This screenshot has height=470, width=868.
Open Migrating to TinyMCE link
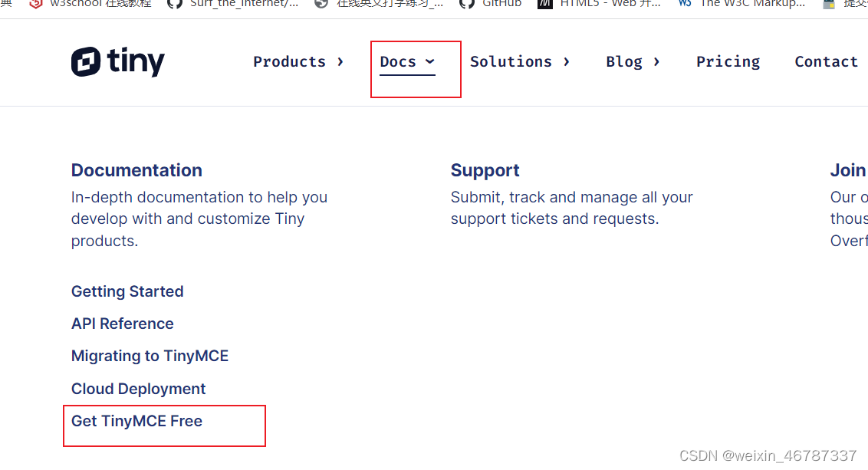pos(150,356)
